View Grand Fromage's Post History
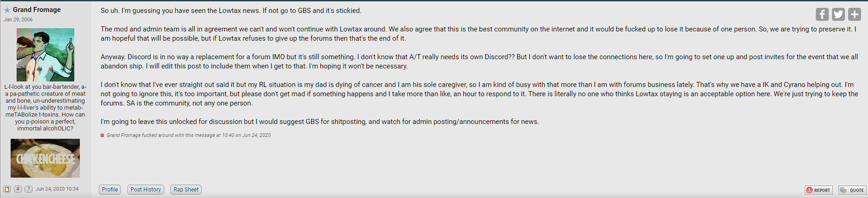The image size is (868, 198). tap(146, 190)
